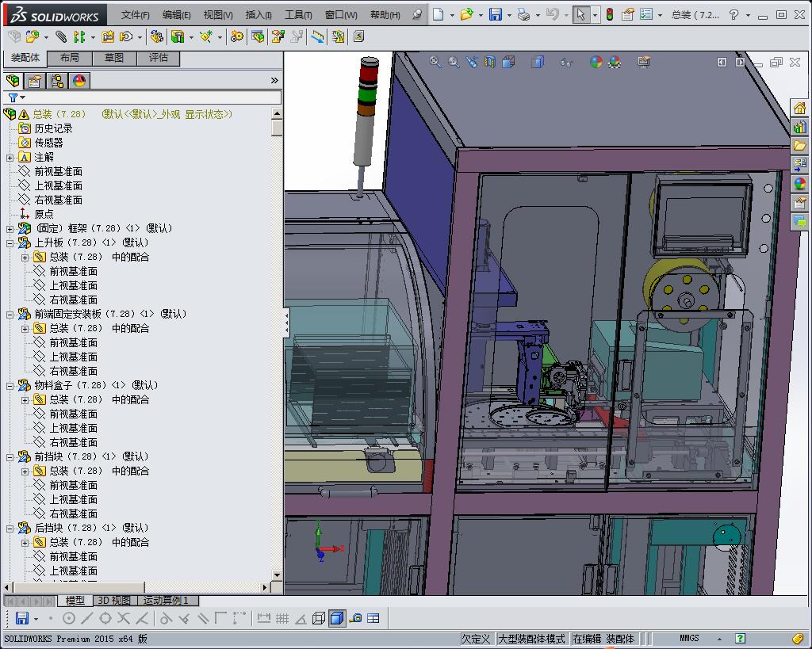Open the Options dropdown arrow
Viewport: 812px width, 649px height.
point(659,15)
